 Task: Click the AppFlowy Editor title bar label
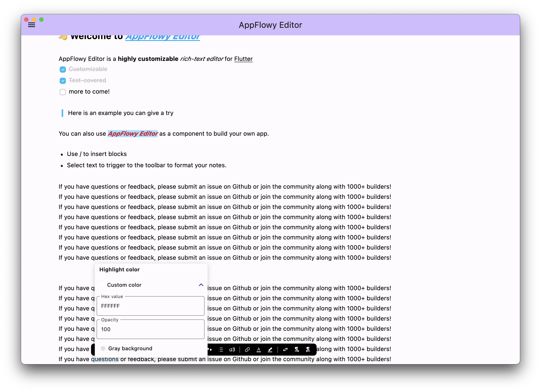pos(270,25)
